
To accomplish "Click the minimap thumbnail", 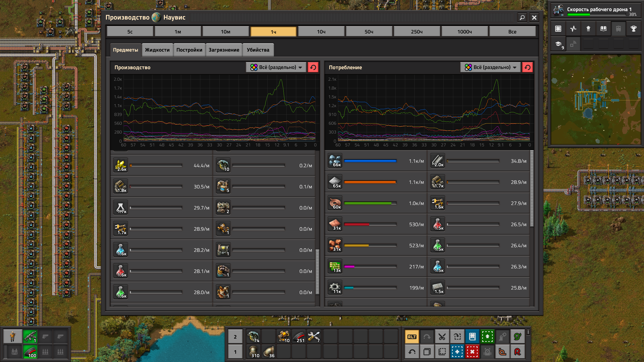I will click(596, 100).
